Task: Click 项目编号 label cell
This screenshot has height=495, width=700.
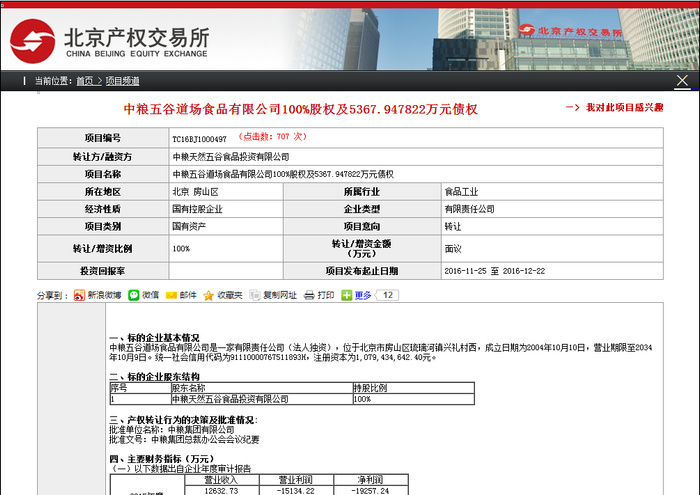Action: click(x=103, y=138)
